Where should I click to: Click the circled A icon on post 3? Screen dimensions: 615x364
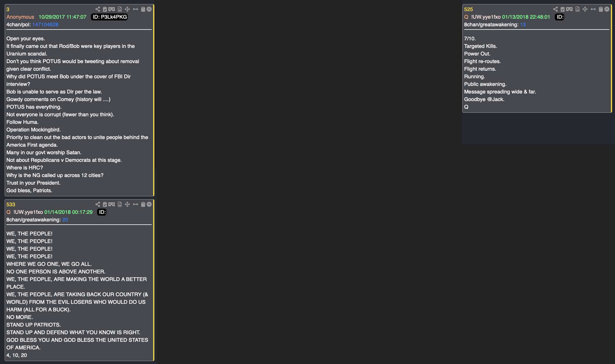pyautogui.click(x=149, y=9)
